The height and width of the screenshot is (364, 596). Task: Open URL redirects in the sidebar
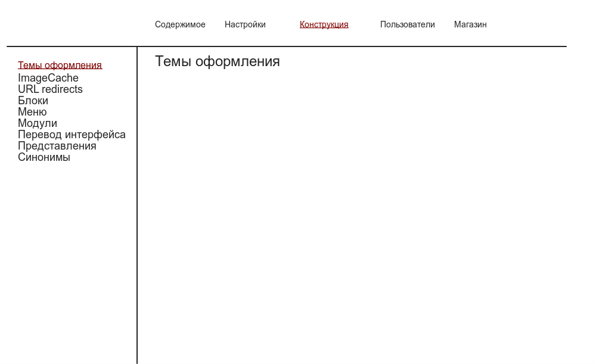click(50, 89)
